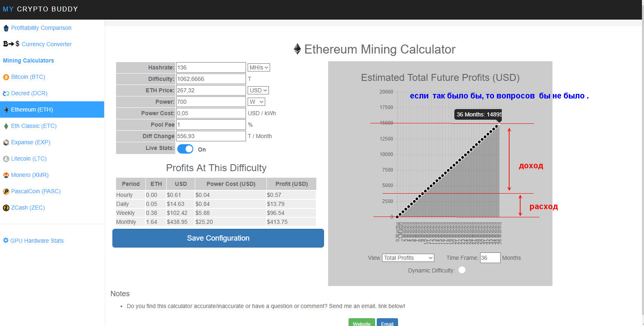The height and width of the screenshot is (326, 644).
Task: Click the Bitcoin-to-dollar Currency Converter icon
Action: [11, 44]
